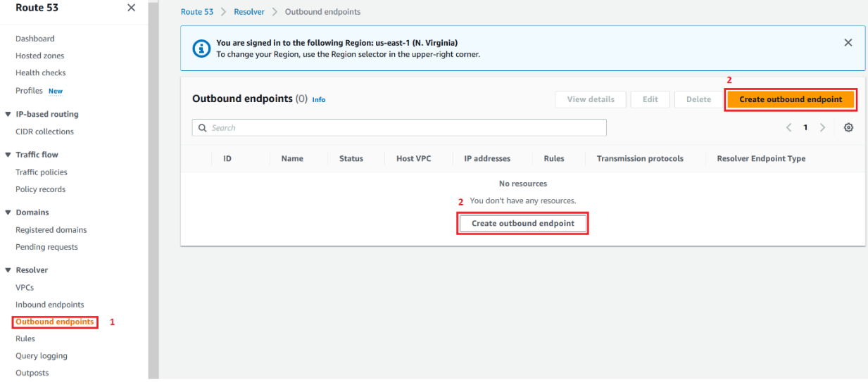
Task: Sort by Host VPC column header
Action: tap(414, 158)
